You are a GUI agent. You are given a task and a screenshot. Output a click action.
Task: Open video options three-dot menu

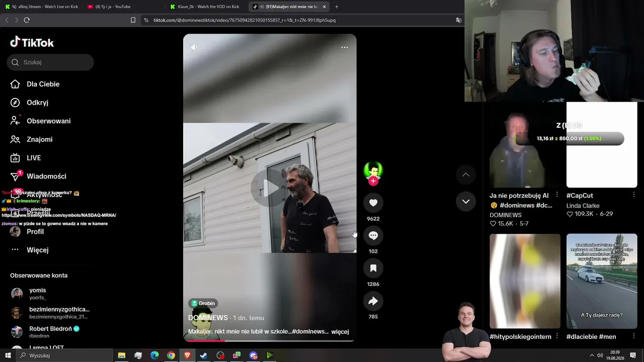pos(345,47)
